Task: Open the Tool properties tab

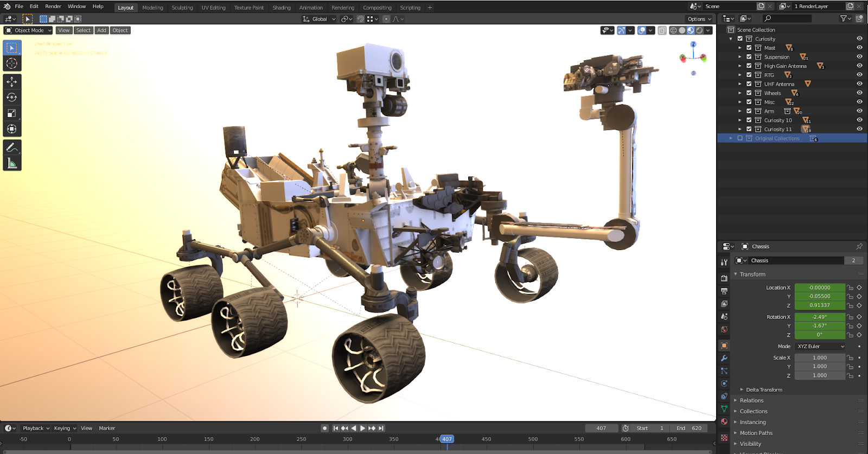Action: 724,262
